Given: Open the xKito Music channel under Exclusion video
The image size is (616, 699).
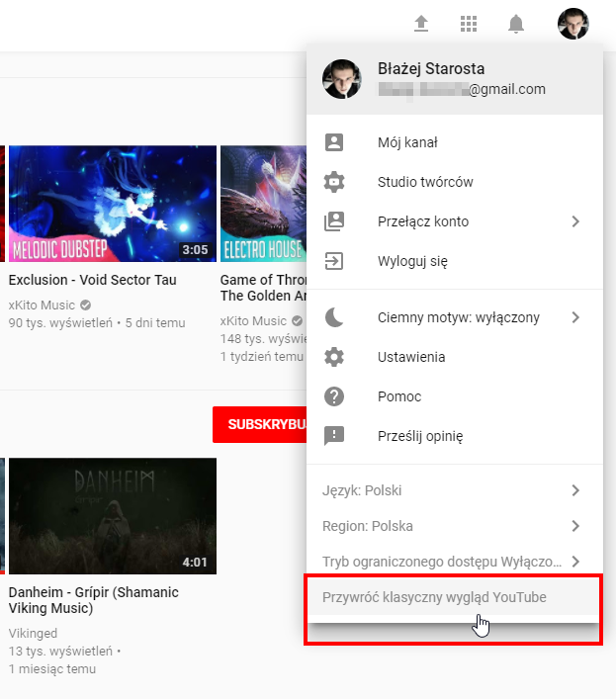Looking at the screenshot, I should click(x=42, y=306).
